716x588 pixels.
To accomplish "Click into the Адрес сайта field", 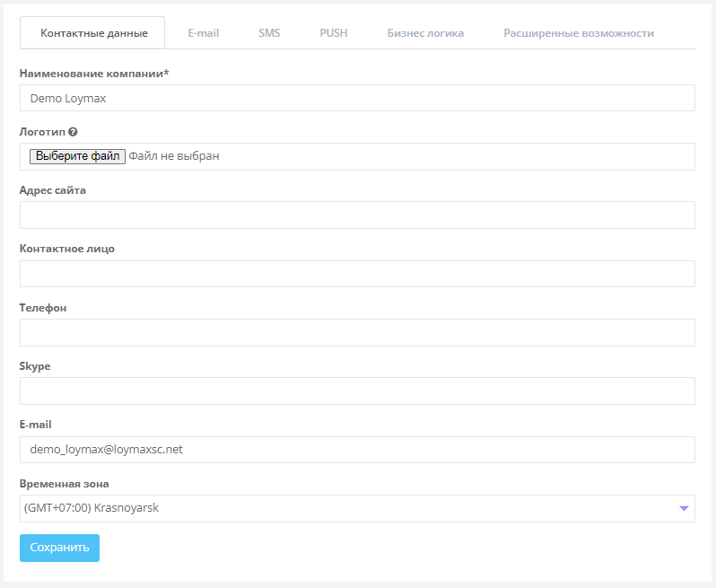I will coord(357,215).
